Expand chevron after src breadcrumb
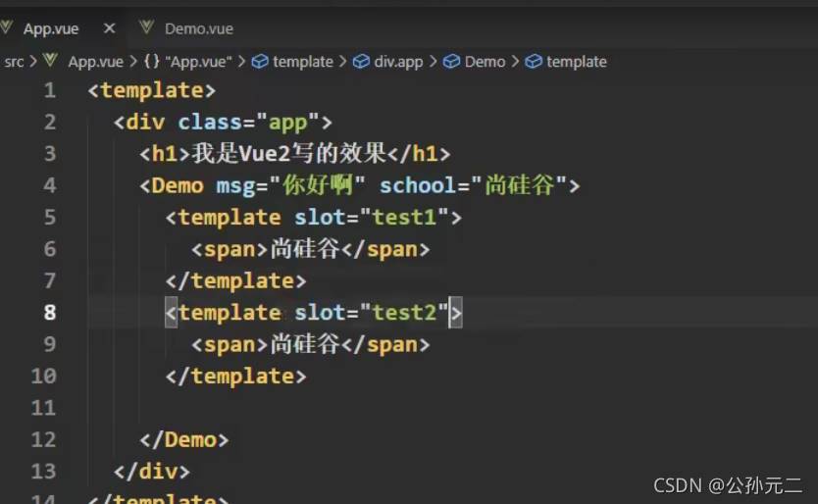The image size is (818, 504). 34,62
